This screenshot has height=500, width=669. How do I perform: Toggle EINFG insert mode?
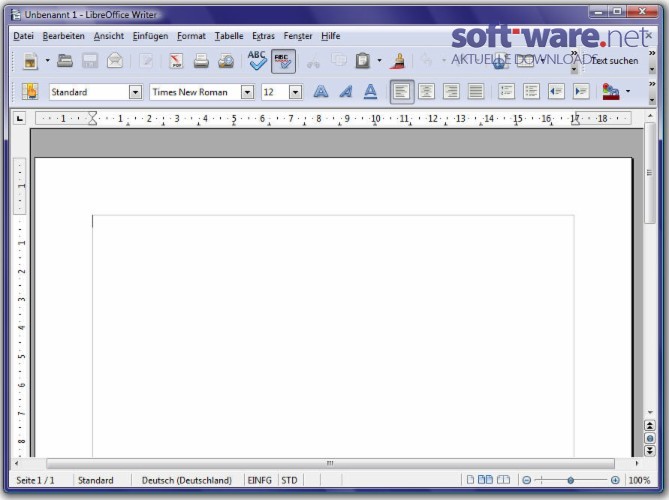(x=260, y=480)
